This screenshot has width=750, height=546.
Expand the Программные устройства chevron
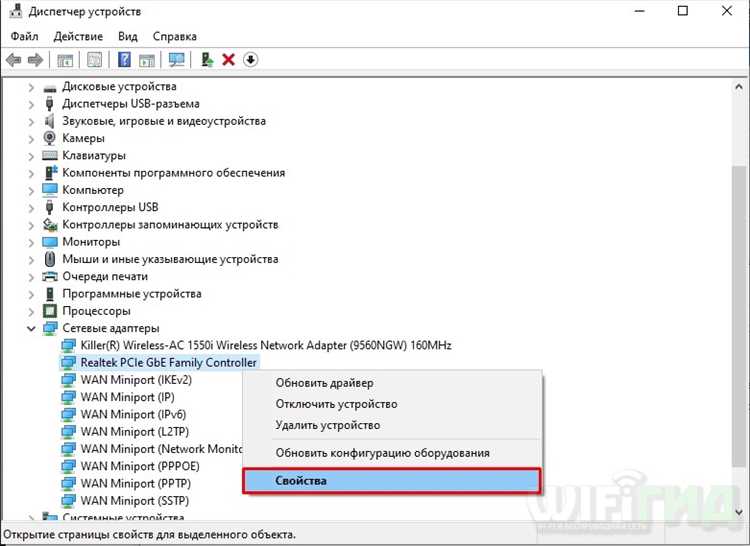click(31, 294)
